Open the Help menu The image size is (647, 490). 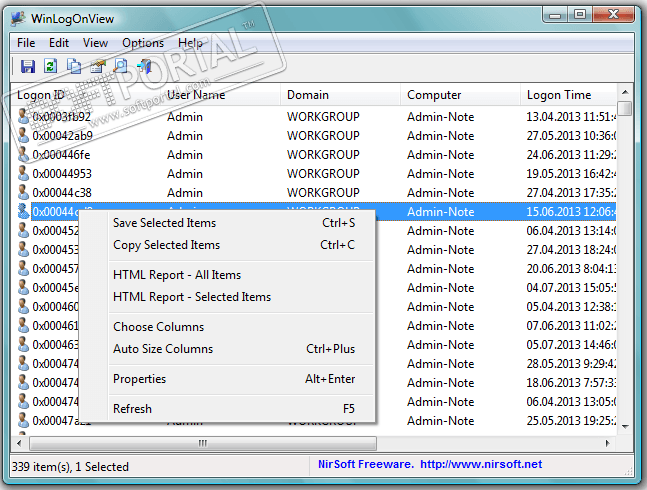tap(190, 43)
